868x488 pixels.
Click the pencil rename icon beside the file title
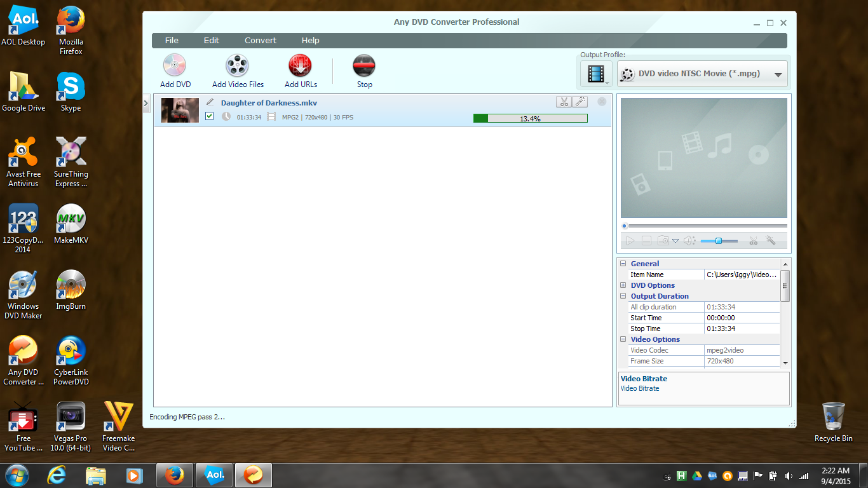210,102
